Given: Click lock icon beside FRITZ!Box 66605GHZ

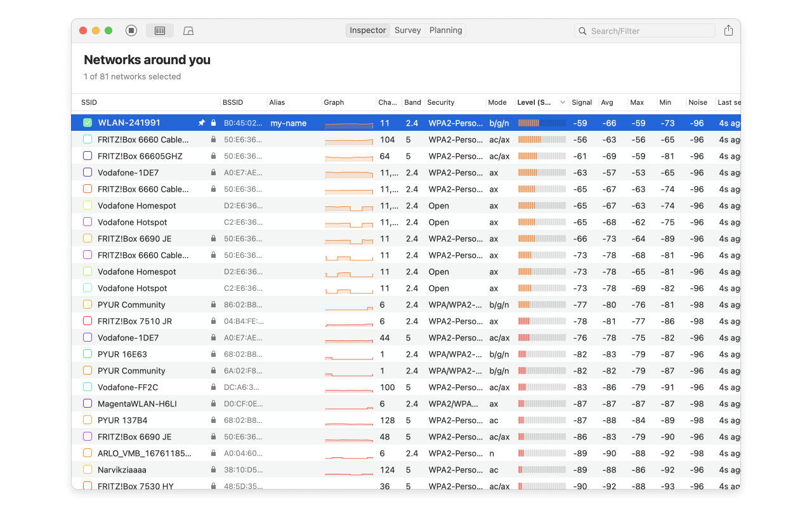Looking at the screenshot, I should [x=213, y=156].
